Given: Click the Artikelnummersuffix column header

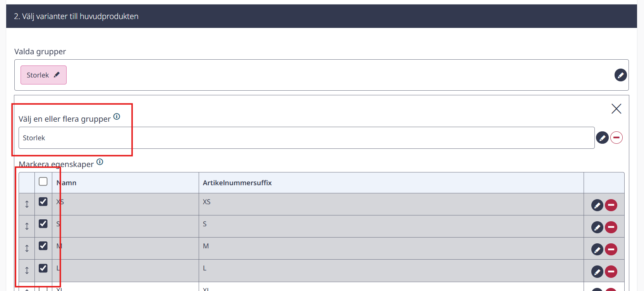Looking at the screenshot, I should click(237, 183).
